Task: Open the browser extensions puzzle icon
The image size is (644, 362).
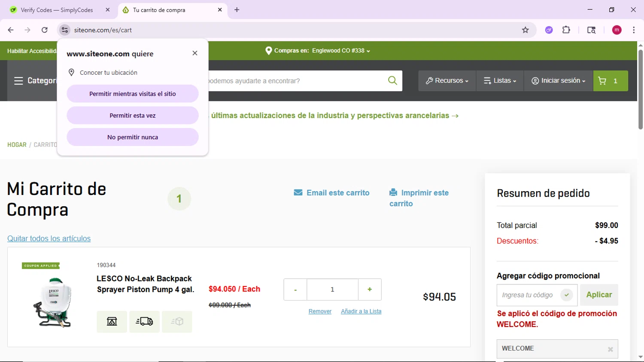Action: tap(566, 30)
